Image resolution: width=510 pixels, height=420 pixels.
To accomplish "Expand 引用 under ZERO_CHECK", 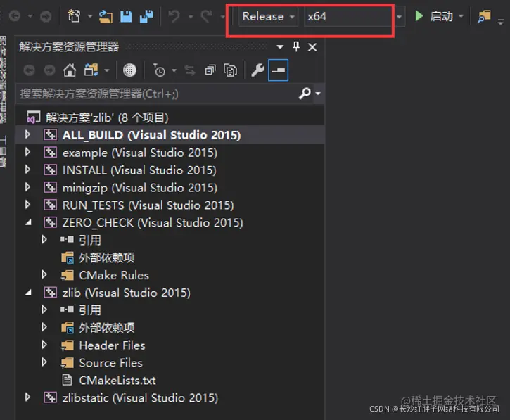I will tap(44, 240).
